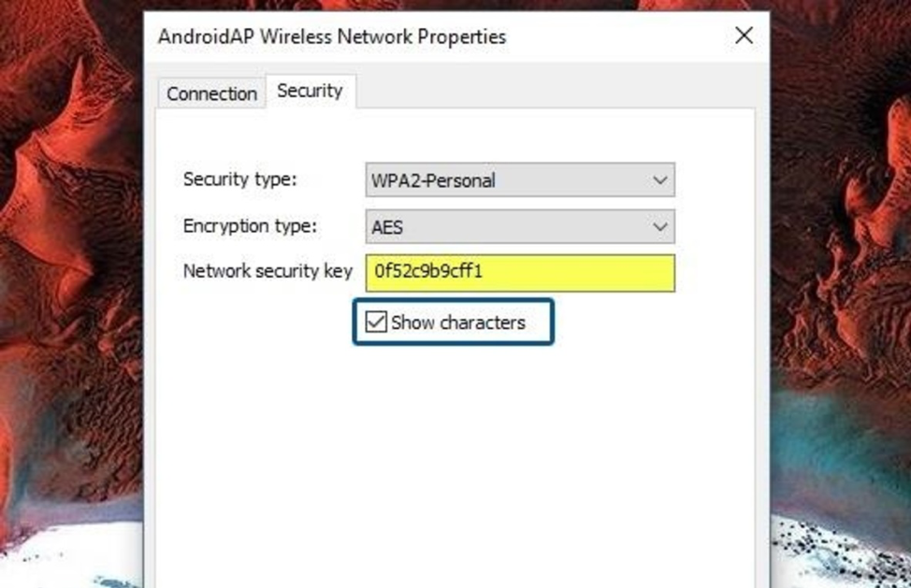Image resolution: width=911 pixels, height=588 pixels.
Task: Click empty white area below Show characters
Action: coord(454,452)
